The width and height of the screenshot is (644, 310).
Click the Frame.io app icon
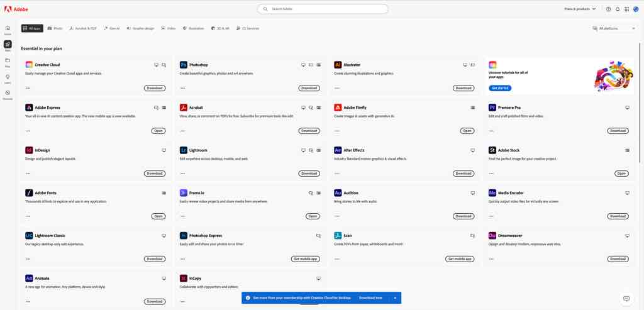(x=183, y=193)
